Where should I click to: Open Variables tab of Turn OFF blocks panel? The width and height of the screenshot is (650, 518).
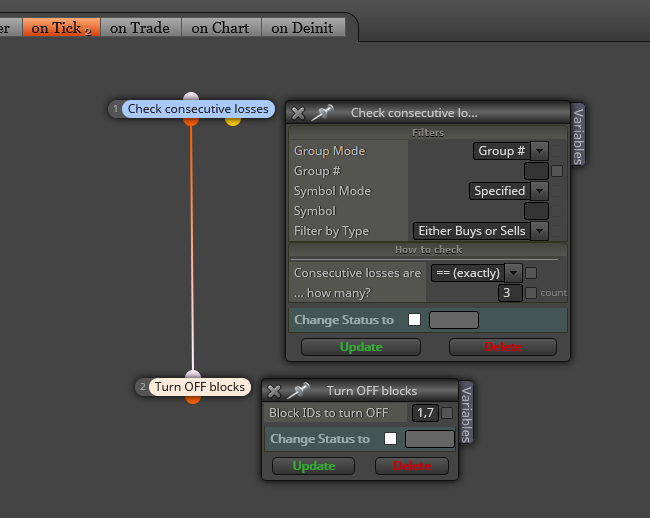pos(466,413)
